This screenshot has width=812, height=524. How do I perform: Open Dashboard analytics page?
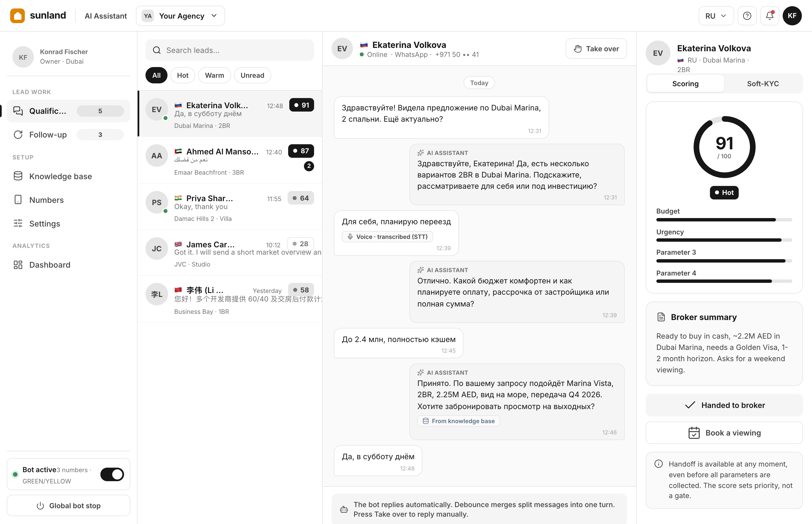(69, 265)
